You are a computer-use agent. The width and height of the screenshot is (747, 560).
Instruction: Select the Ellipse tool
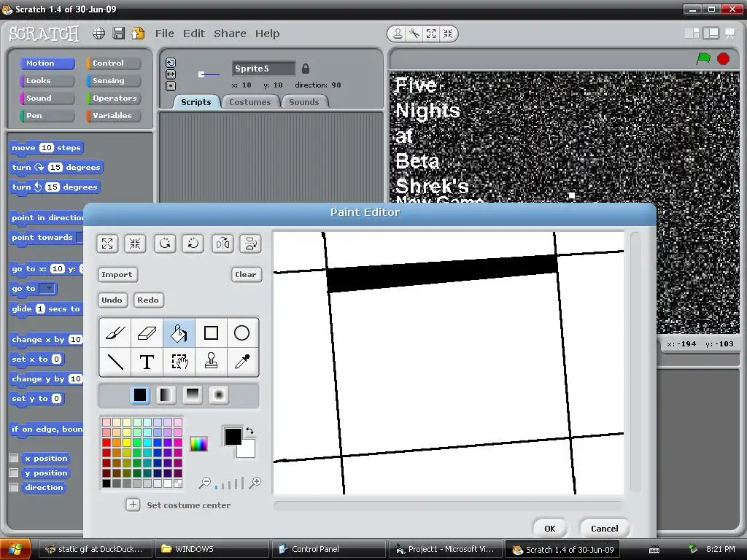point(242,332)
